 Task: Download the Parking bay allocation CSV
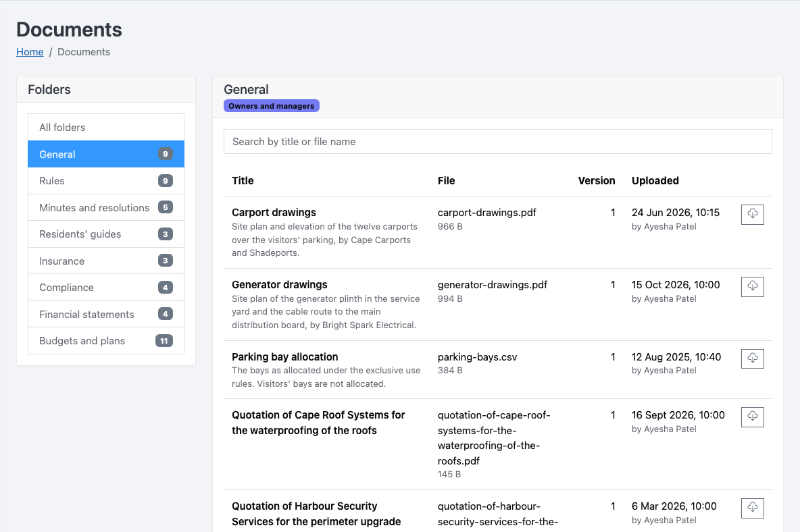coord(752,358)
